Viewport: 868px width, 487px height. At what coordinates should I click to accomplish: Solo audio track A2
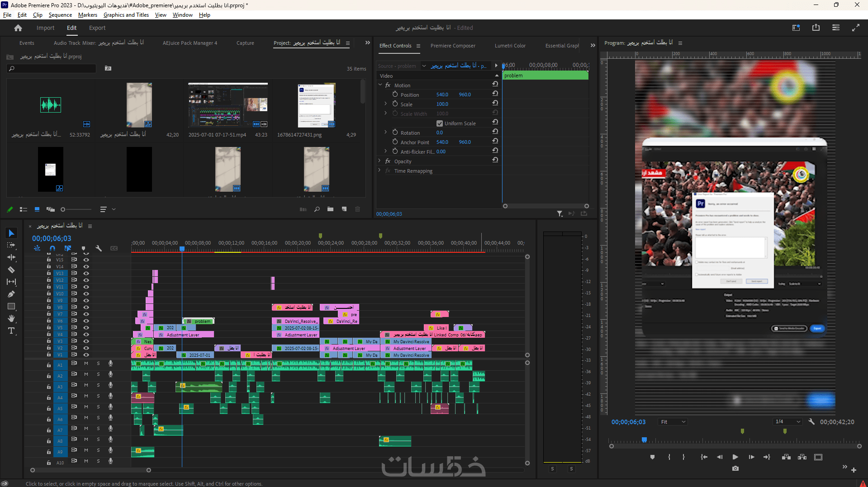(98, 374)
